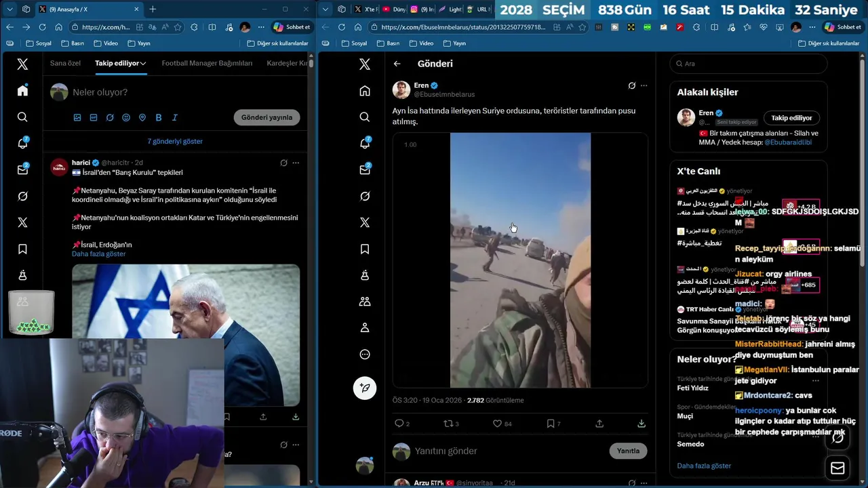The image size is (868, 488).
Task: Switch to the Instagram browser tab
Action: pos(422,9)
